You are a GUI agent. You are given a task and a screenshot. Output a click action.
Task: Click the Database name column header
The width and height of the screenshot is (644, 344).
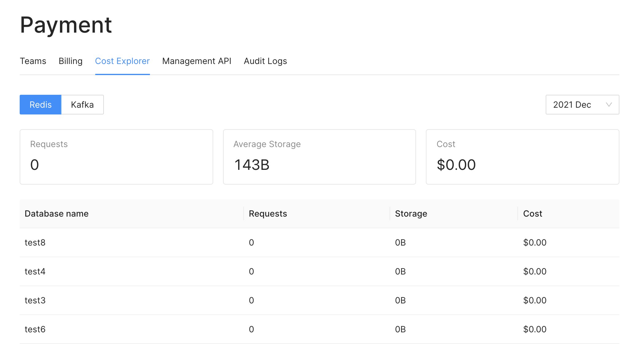coord(132,214)
